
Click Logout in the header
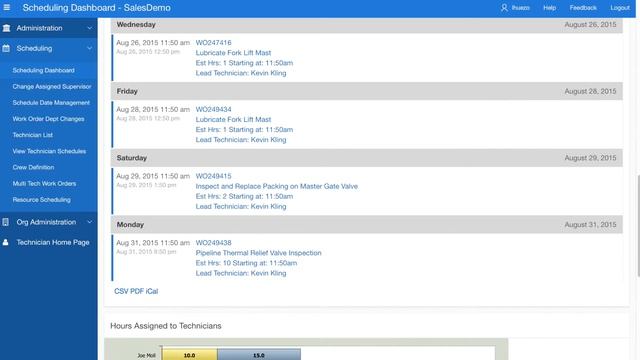tap(620, 8)
